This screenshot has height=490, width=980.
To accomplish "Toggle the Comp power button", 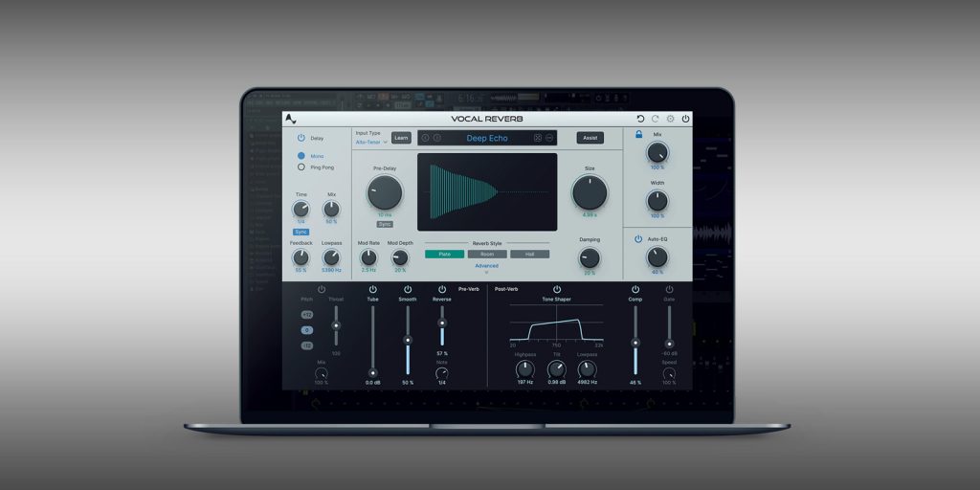I will pos(635,289).
